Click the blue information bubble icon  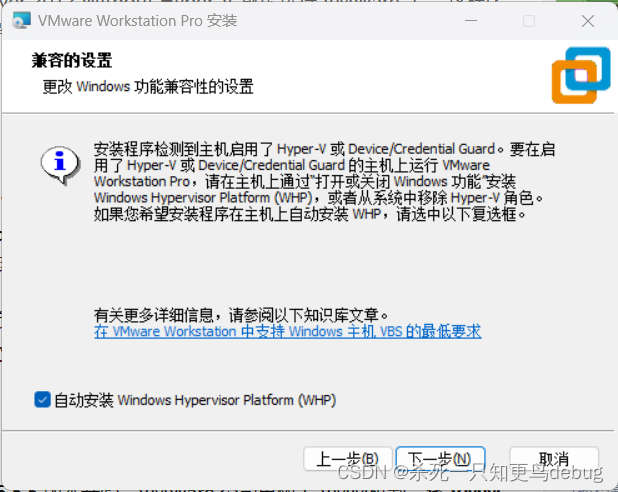point(60,165)
